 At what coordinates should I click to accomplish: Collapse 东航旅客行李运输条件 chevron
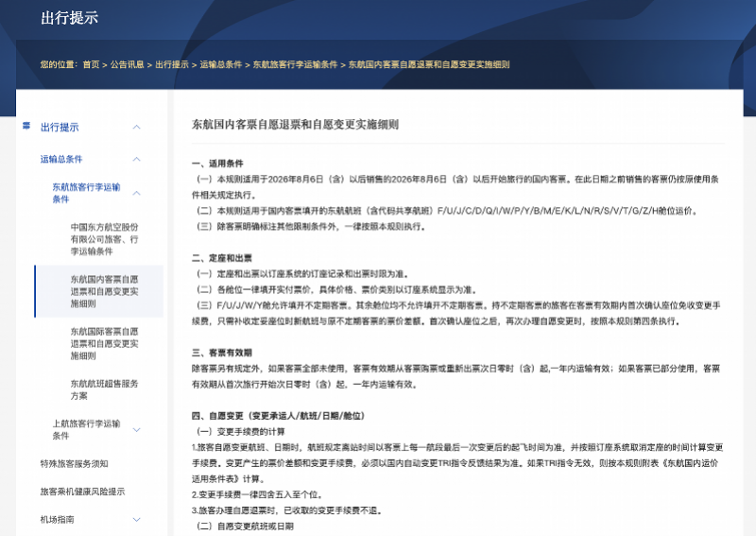click(x=136, y=193)
